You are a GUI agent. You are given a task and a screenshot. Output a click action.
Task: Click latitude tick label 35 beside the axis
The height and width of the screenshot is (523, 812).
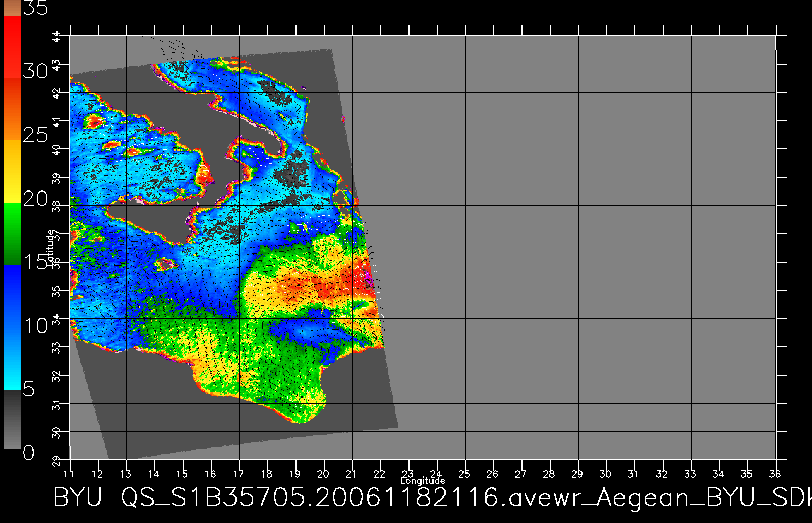coord(56,291)
